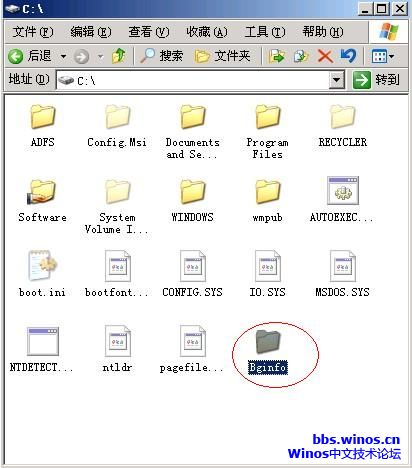This screenshot has width=412, height=468.
Task: Expand the address bar dropdown arrow
Action: (x=337, y=80)
